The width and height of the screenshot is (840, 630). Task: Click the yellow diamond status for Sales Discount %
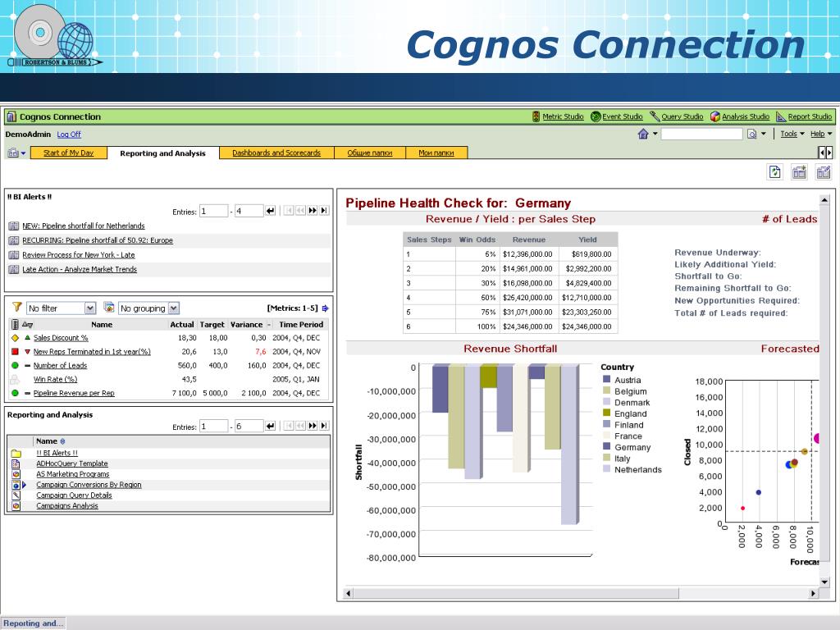(x=15, y=338)
